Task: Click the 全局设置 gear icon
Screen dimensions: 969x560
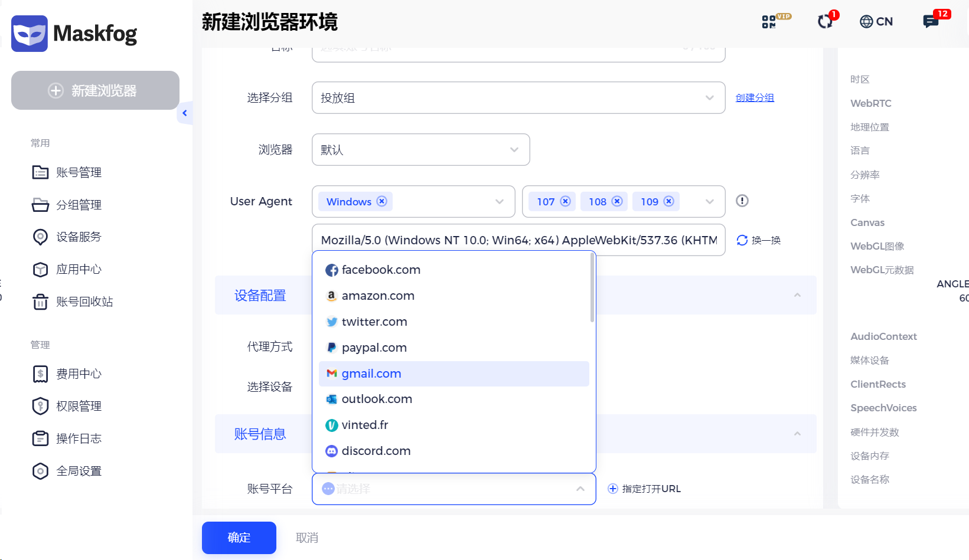Action: pos(40,471)
